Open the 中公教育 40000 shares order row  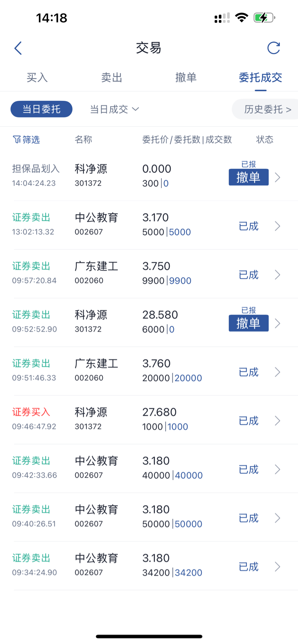[x=149, y=468]
